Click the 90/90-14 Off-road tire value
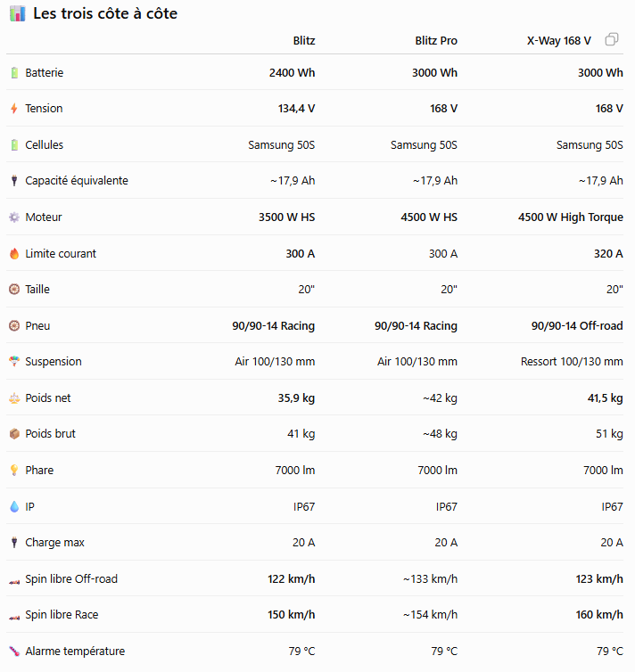Image resolution: width=635 pixels, height=672 pixels. [577, 325]
